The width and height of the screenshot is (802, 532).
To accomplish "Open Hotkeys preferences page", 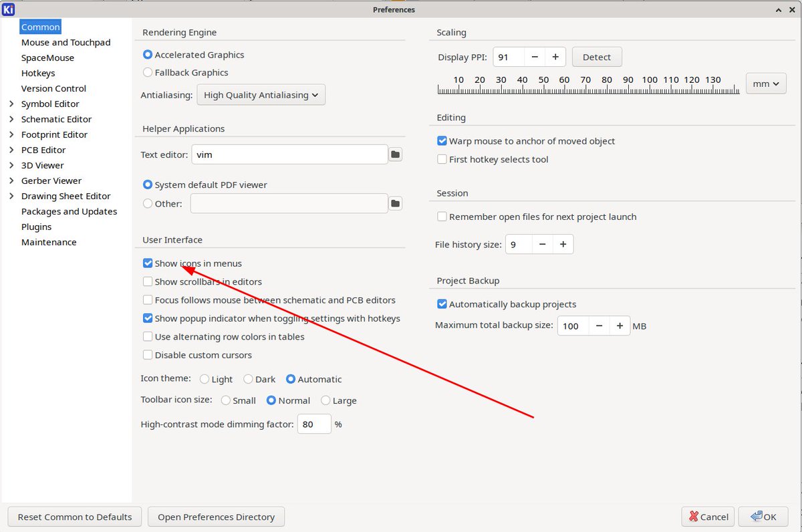I will coord(38,73).
